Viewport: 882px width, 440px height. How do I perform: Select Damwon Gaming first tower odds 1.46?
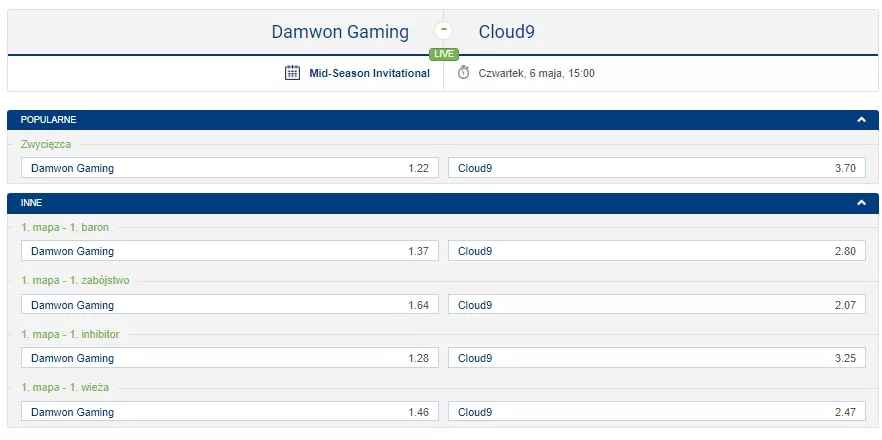(x=229, y=412)
